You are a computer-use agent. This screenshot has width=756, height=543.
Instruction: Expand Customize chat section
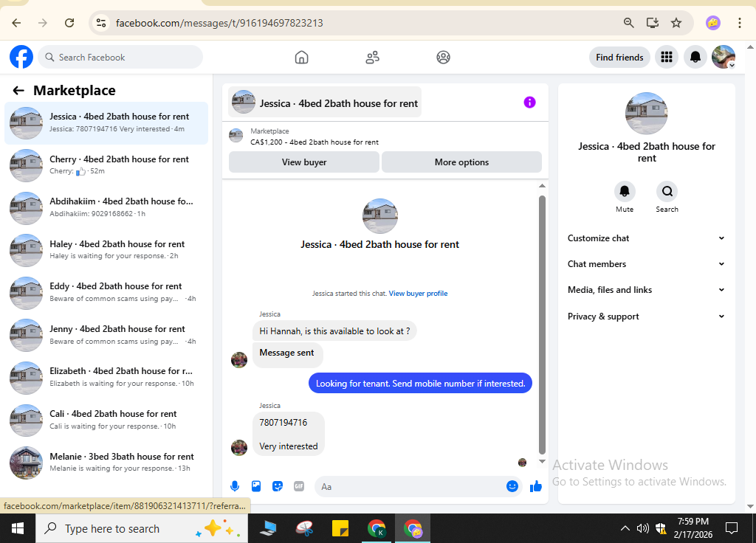click(646, 238)
